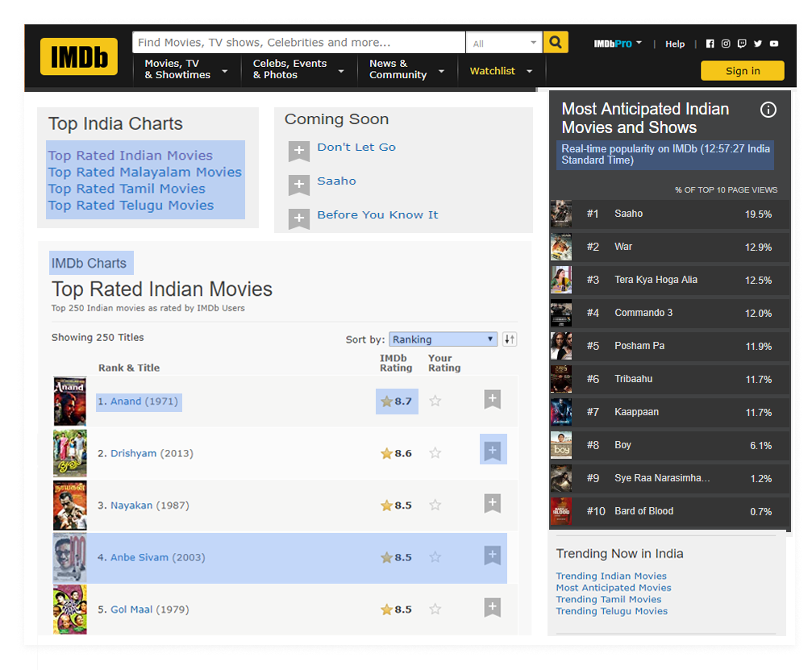Screen dimensions: 812x670
Task: Open IMDb's Twitter icon in header
Action: pyautogui.click(x=758, y=44)
